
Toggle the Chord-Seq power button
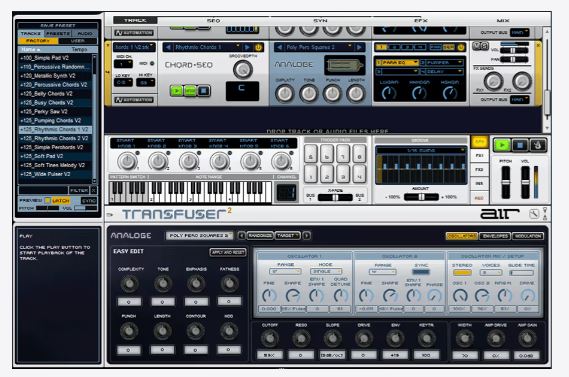pyautogui.click(x=258, y=47)
